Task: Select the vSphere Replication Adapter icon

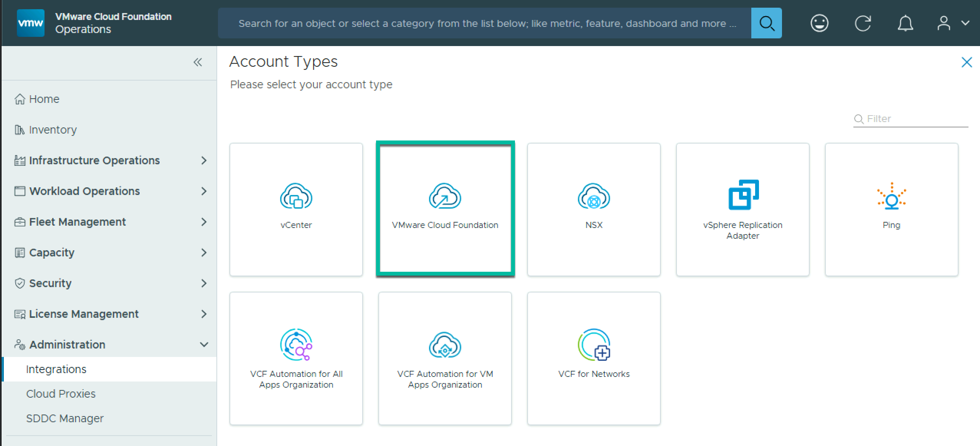Action: pyautogui.click(x=743, y=195)
